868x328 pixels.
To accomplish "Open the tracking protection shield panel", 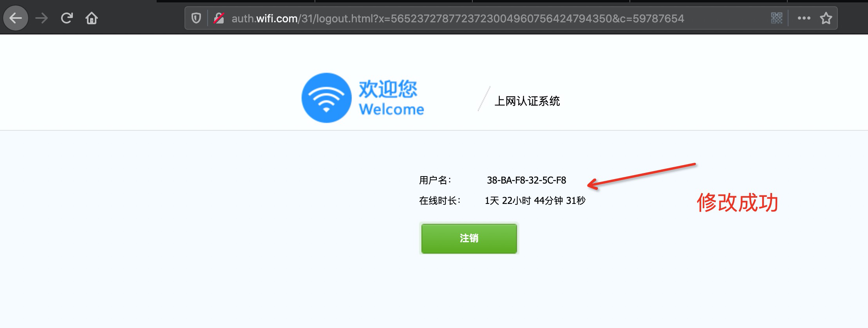I will (196, 18).
